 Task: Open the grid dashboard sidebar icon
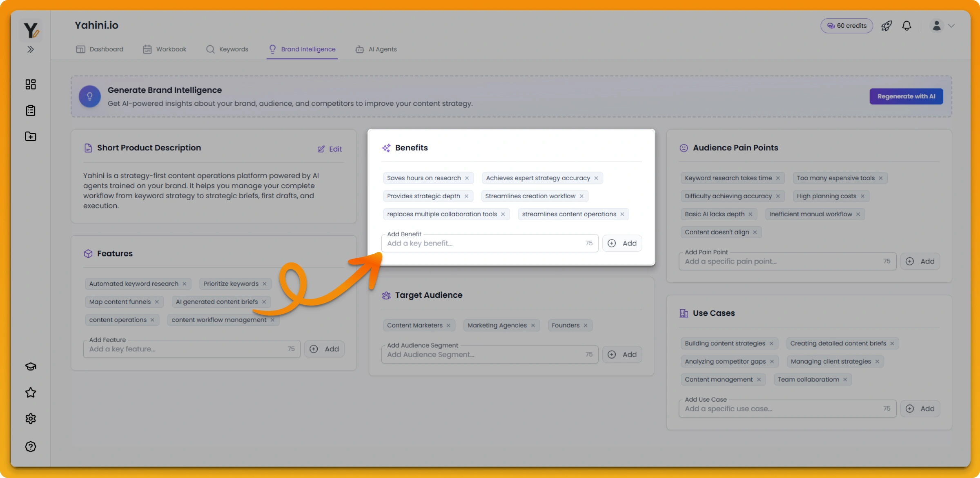click(31, 84)
